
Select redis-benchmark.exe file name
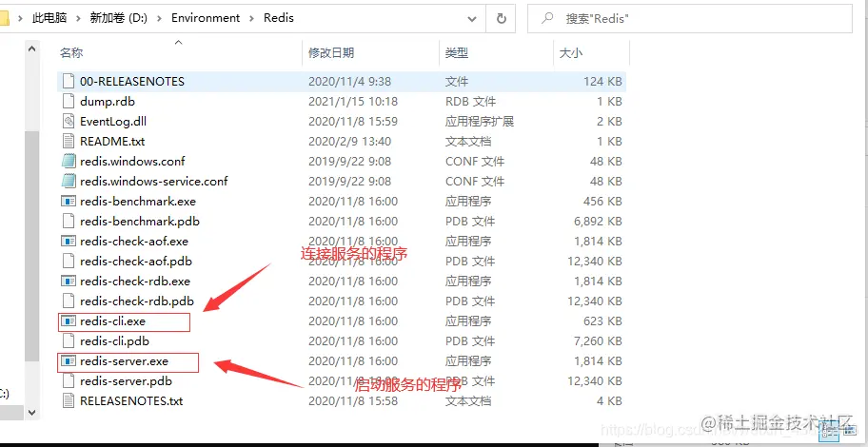point(138,202)
